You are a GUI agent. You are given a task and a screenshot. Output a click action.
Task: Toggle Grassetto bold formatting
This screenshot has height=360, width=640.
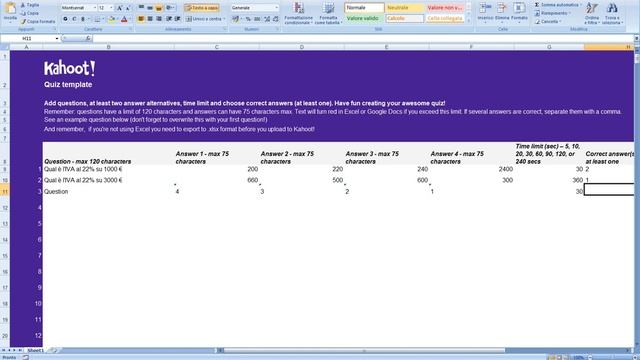[x=65, y=19]
